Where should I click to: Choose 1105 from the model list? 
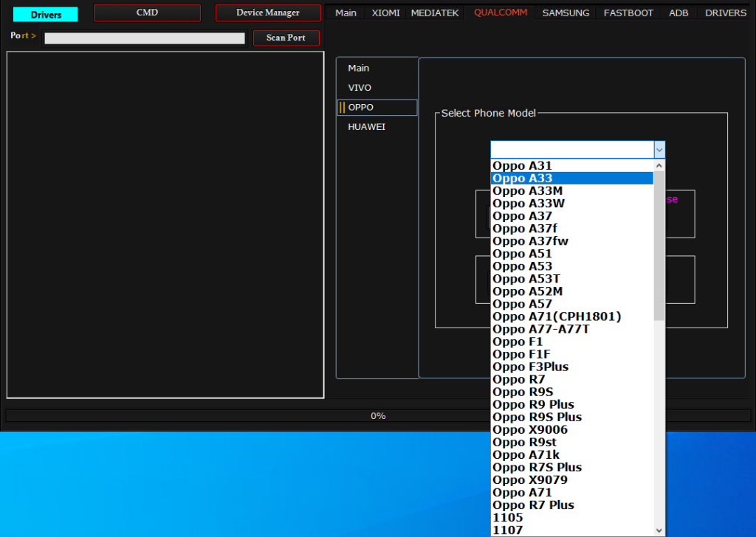[572, 517]
